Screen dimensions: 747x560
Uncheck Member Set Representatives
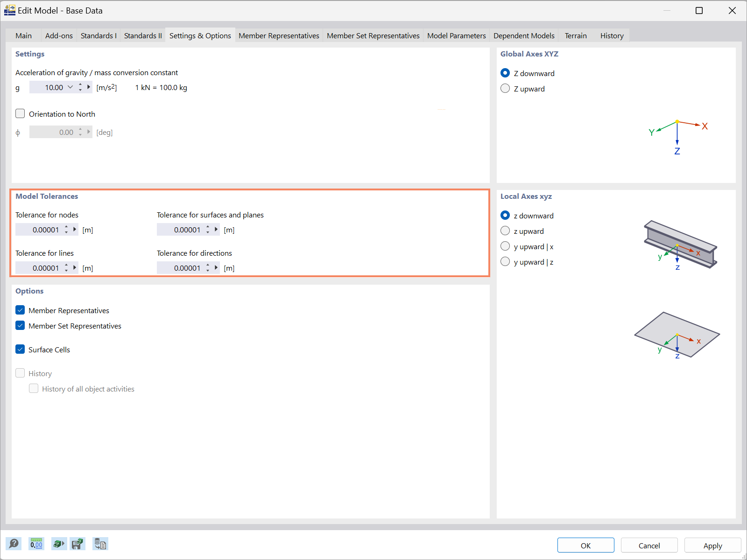tap(20, 325)
